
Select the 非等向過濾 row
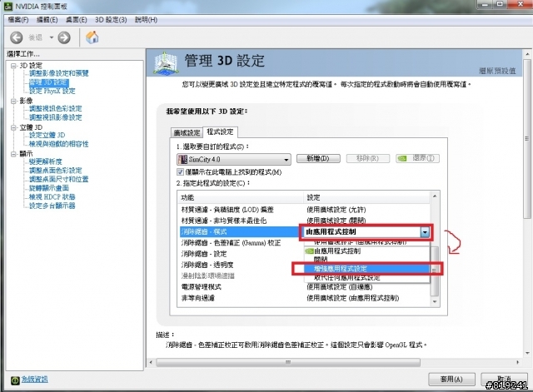(x=305, y=298)
